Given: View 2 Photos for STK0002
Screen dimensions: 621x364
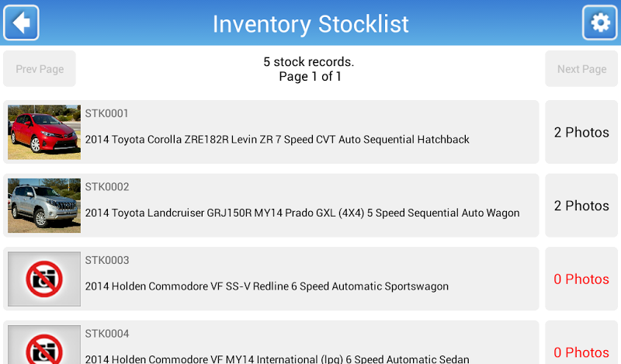Looking at the screenshot, I should pos(581,206).
